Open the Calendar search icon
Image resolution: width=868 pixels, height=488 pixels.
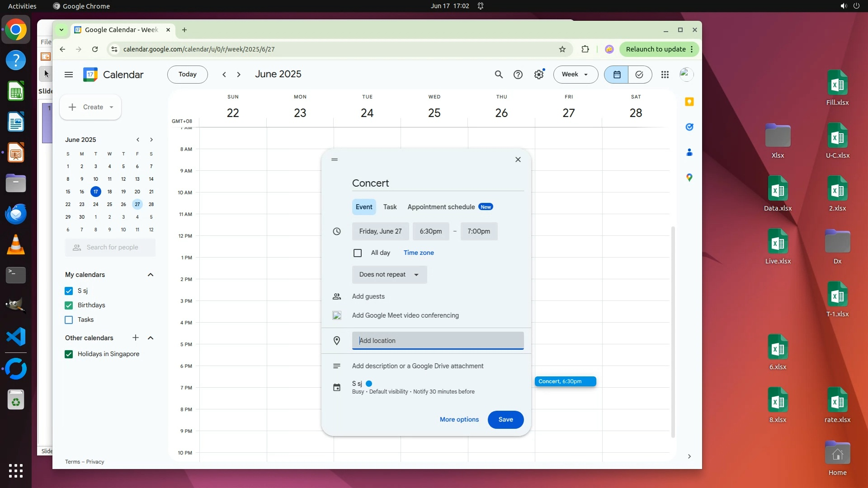tap(499, 75)
